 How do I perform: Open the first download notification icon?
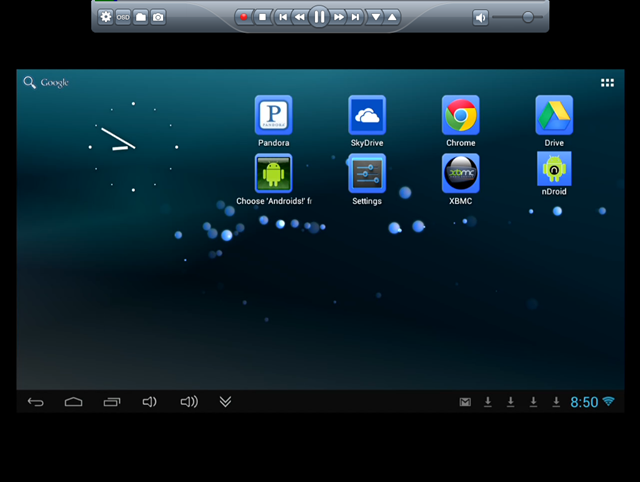(x=488, y=402)
